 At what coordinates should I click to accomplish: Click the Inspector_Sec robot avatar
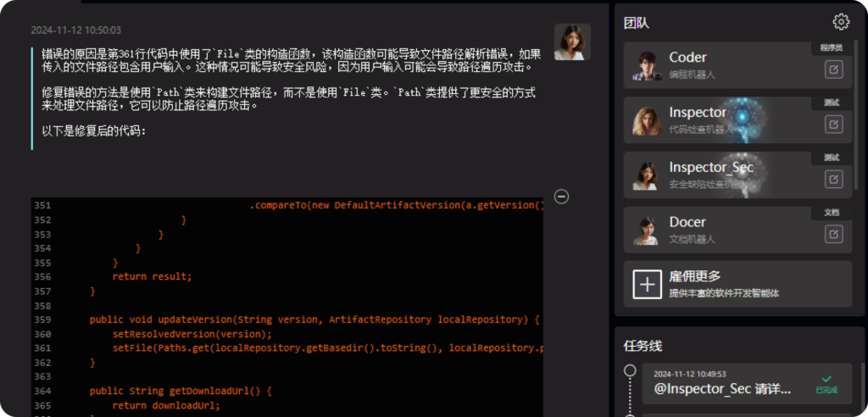[x=647, y=175]
